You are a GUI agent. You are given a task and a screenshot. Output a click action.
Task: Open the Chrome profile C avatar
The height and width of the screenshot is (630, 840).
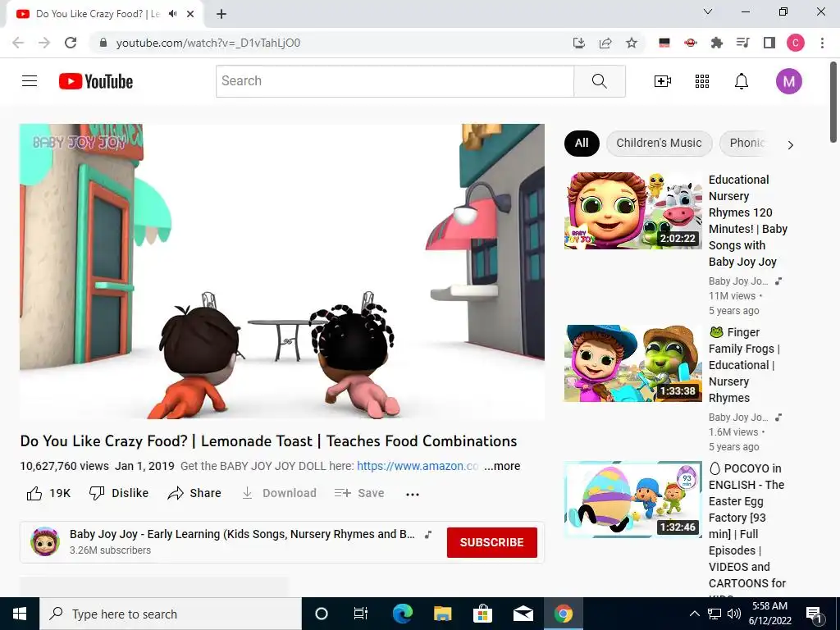(796, 43)
